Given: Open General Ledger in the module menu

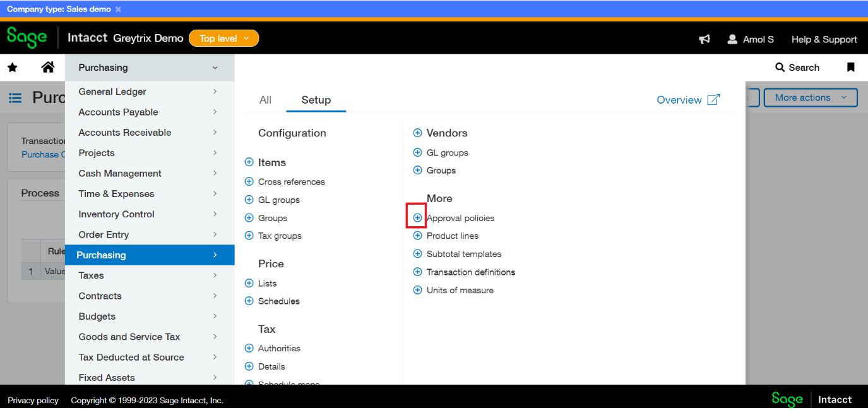Looking at the screenshot, I should point(112,92).
